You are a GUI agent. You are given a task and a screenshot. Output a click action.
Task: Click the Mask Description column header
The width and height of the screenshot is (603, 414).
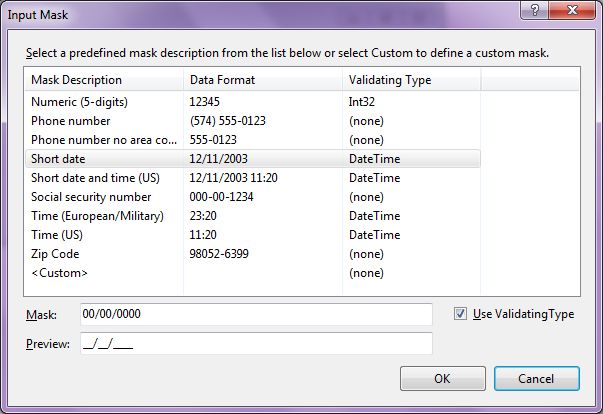[104, 80]
